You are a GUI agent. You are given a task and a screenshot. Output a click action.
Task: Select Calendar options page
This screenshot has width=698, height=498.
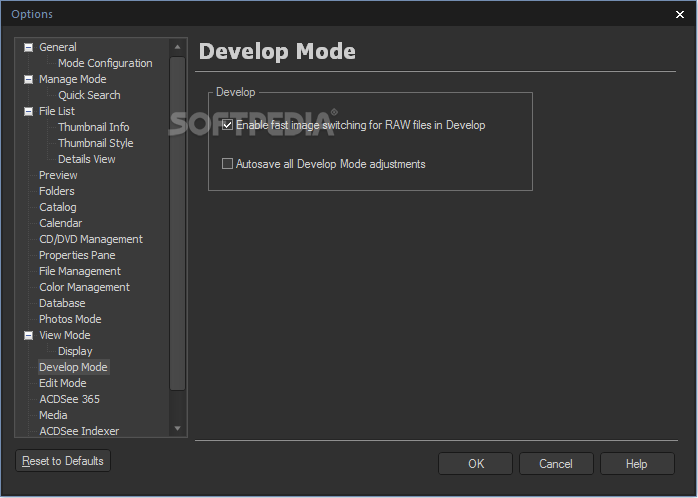60,223
